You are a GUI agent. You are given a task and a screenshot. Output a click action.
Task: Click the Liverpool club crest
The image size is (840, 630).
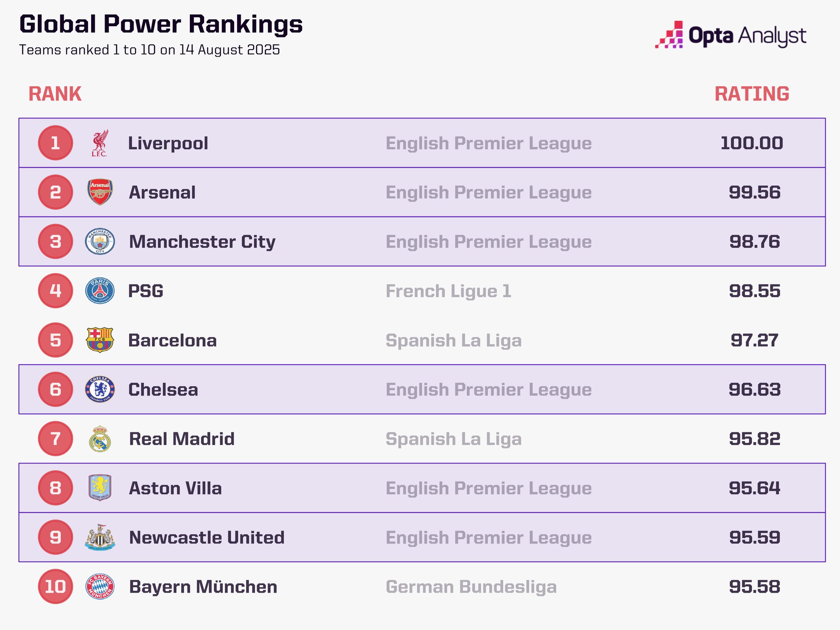click(x=100, y=143)
